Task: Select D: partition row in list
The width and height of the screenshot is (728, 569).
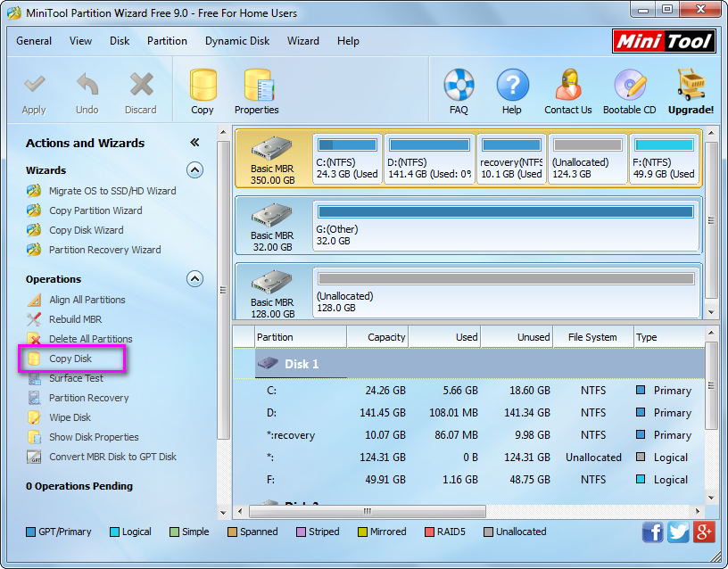Action: coord(469,413)
